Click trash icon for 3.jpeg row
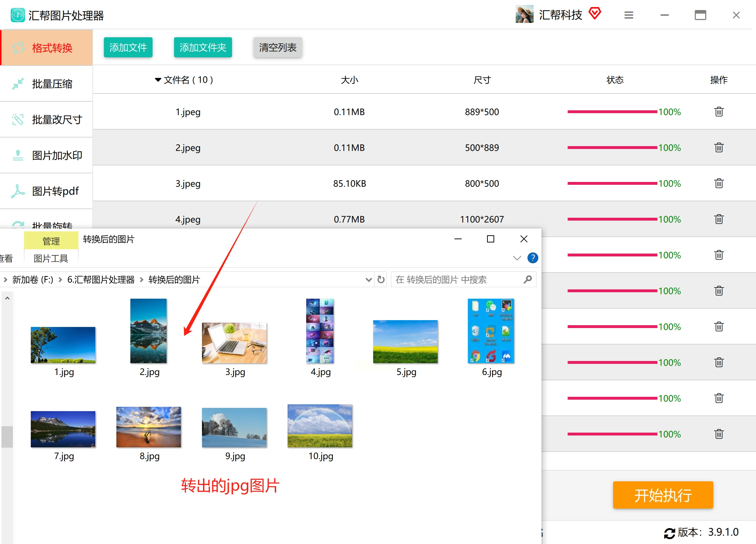 point(719,183)
